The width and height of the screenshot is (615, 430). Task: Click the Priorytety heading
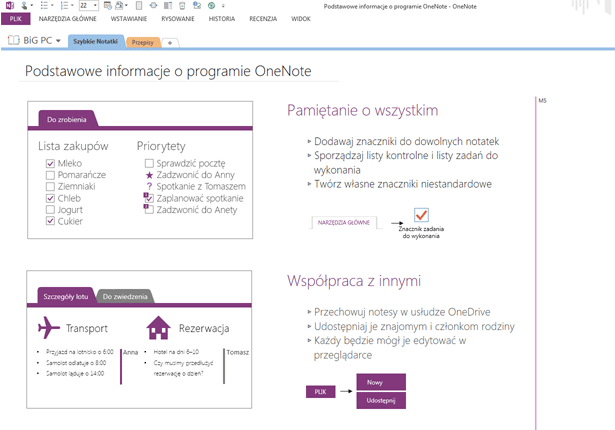click(x=161, y=146)
